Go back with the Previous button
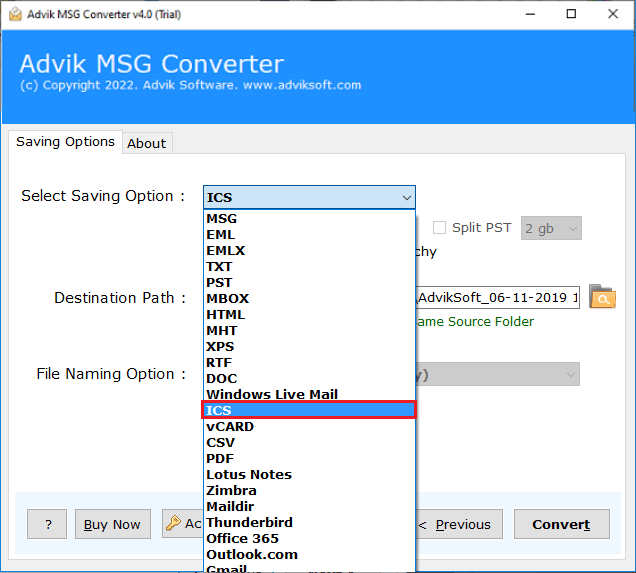The image size is (636, 573). click(x=456, y=524)
